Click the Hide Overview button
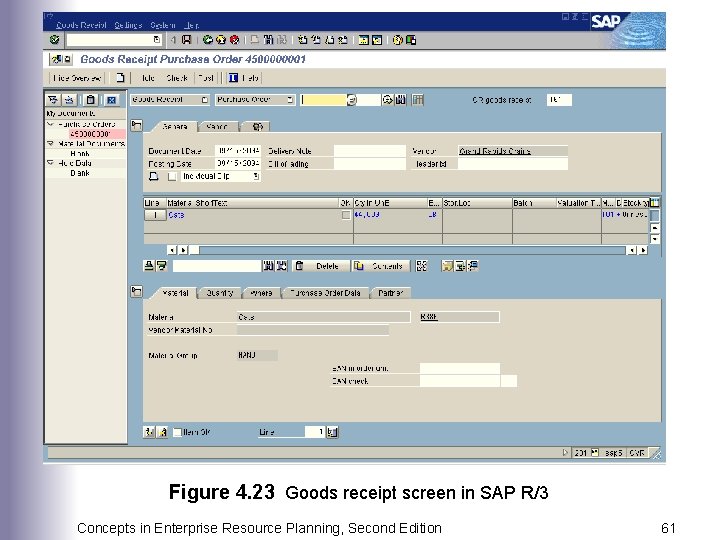 [x=77, y=78]
